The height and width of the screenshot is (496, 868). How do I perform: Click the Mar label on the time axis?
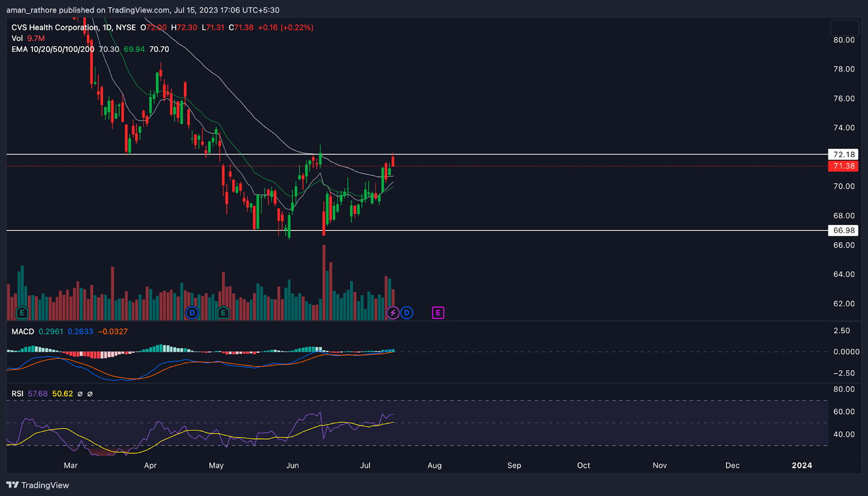71,466
